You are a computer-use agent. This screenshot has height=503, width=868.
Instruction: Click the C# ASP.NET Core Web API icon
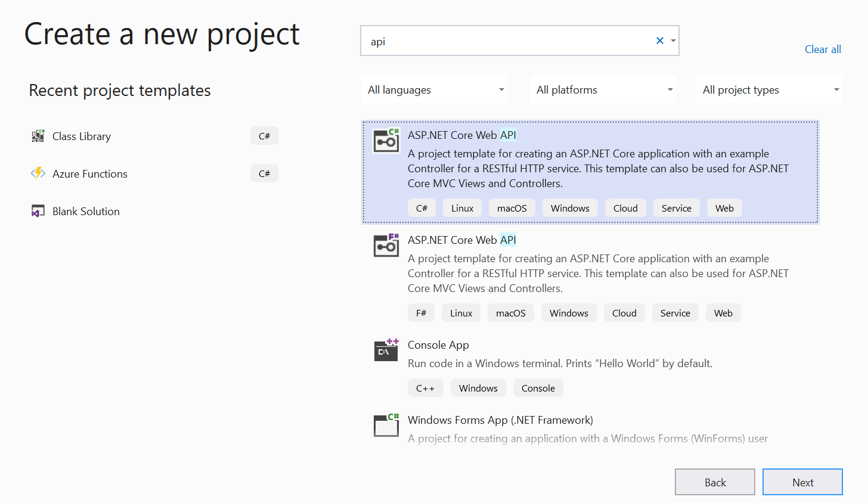[386, 141]
